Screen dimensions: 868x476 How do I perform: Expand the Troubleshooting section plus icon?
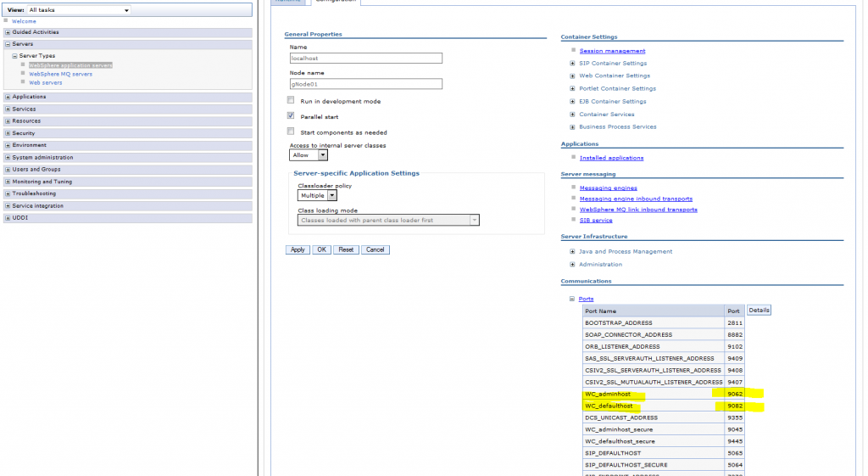point(8,194)
